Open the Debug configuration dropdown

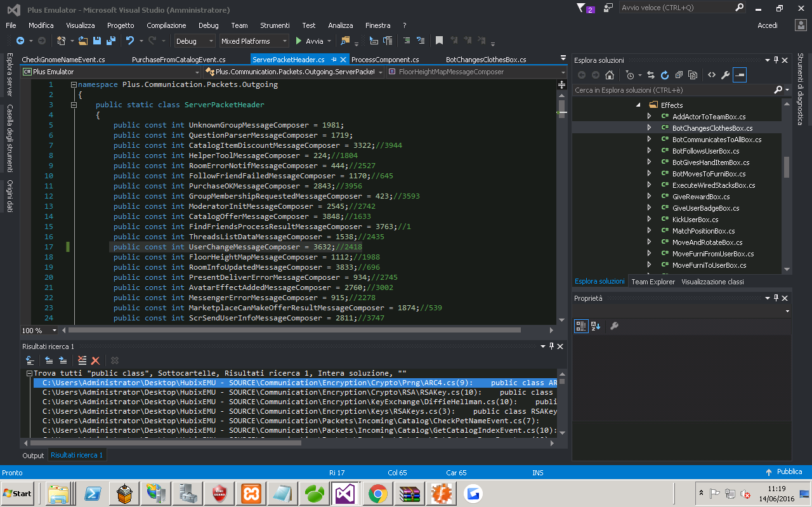[211, 41]
